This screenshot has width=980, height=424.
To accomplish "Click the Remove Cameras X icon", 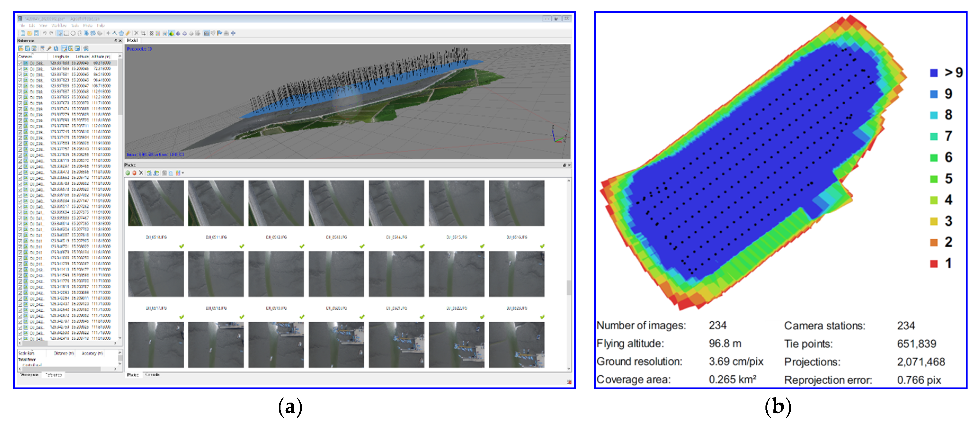I will click(x=141, y=173).
